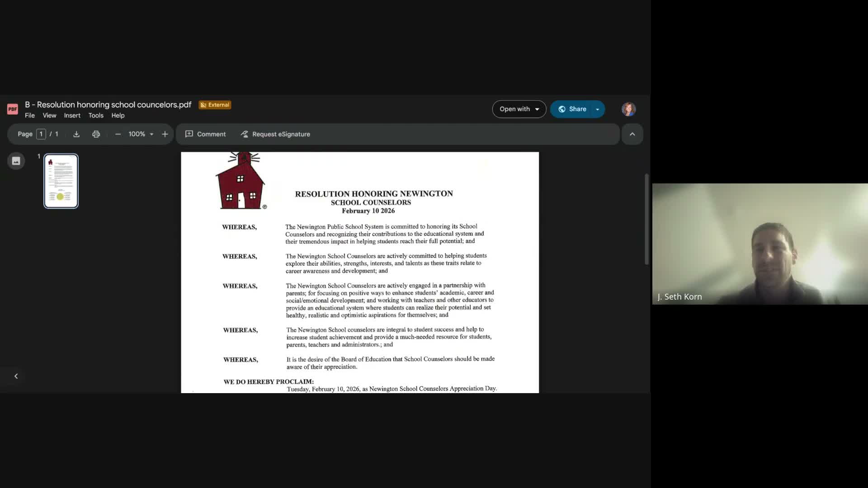
Task: Click the download icon in toolbar
Action: [76, 134]
